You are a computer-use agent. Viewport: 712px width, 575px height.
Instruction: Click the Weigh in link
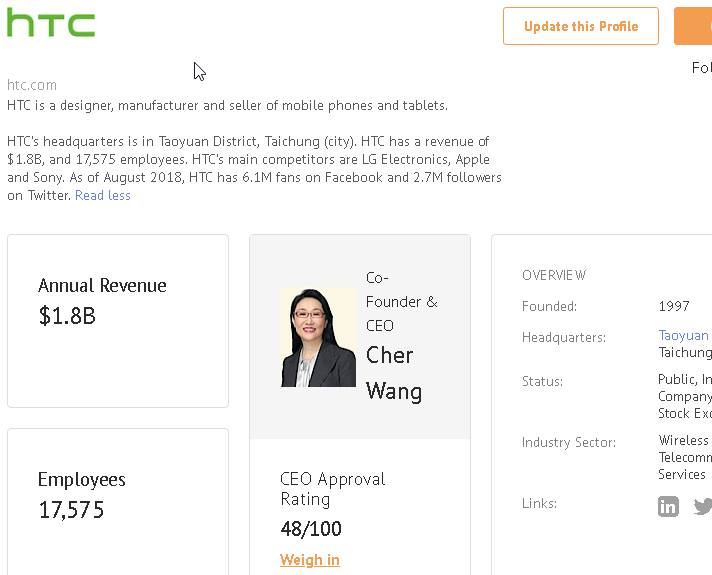(310, 560)
